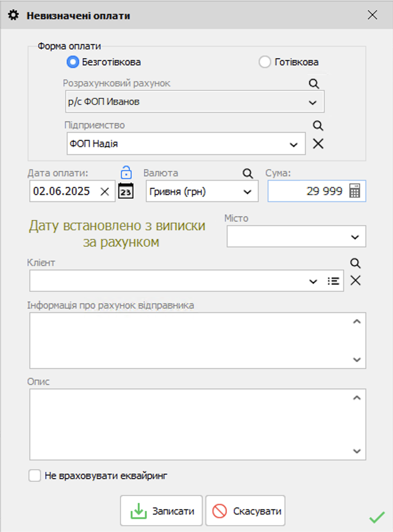393x532 pixels.
Task: Clear the payment date with X
Action: [104, 191]
